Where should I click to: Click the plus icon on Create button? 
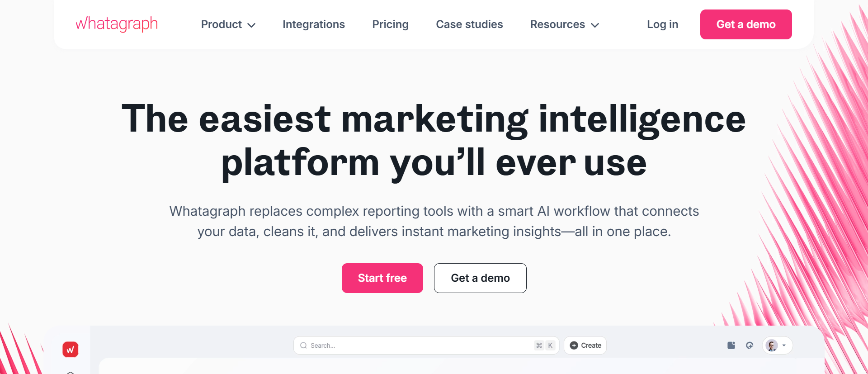pos(574,346)
